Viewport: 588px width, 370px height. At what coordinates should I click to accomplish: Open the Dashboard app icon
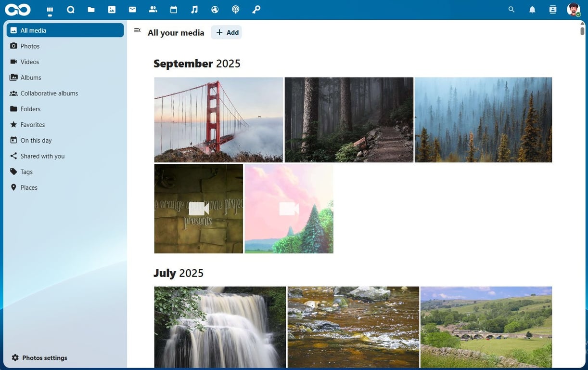[50, 10]
